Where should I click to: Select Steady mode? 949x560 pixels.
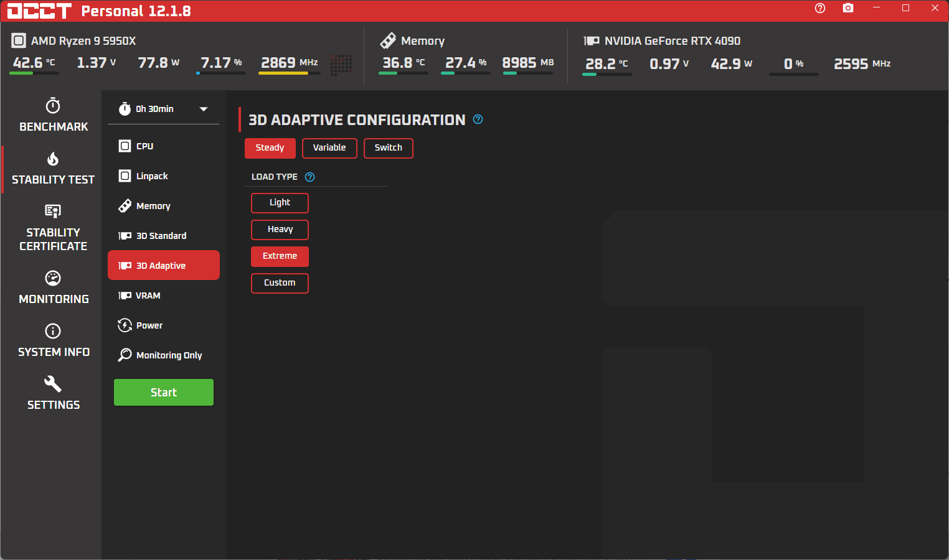270,148
